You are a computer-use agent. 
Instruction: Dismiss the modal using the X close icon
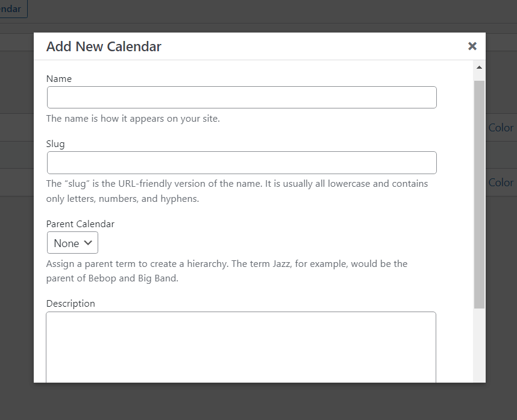tap(472, 46)
